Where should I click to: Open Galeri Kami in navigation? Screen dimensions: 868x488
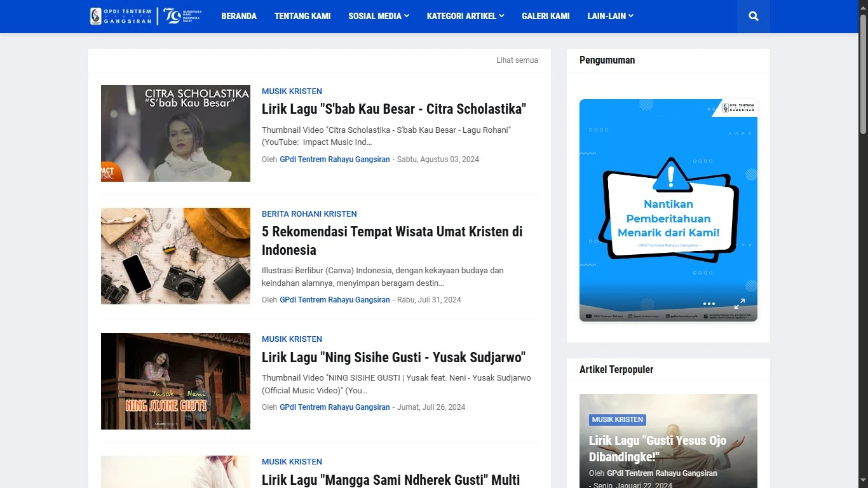[546, 16]
